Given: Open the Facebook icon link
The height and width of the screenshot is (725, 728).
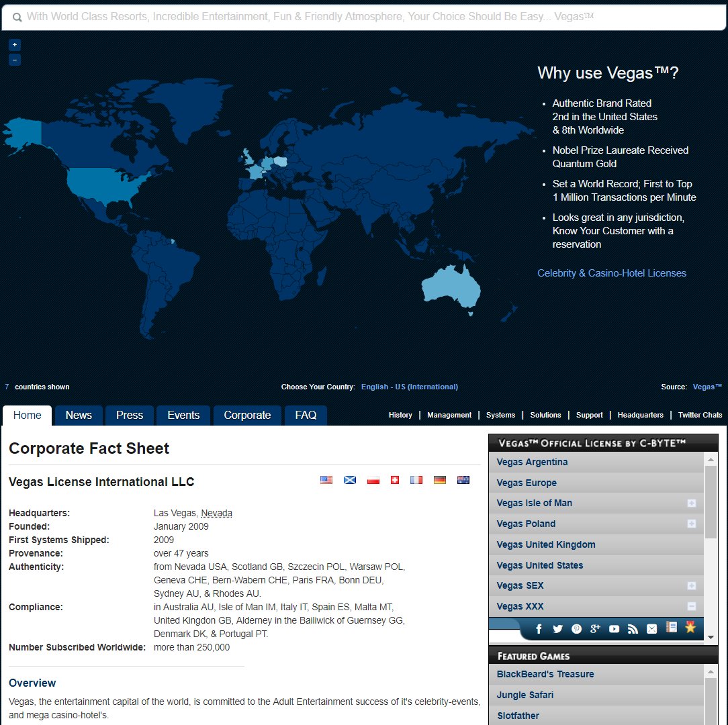Looking at the screenshot, I should [x=539, y=629].
